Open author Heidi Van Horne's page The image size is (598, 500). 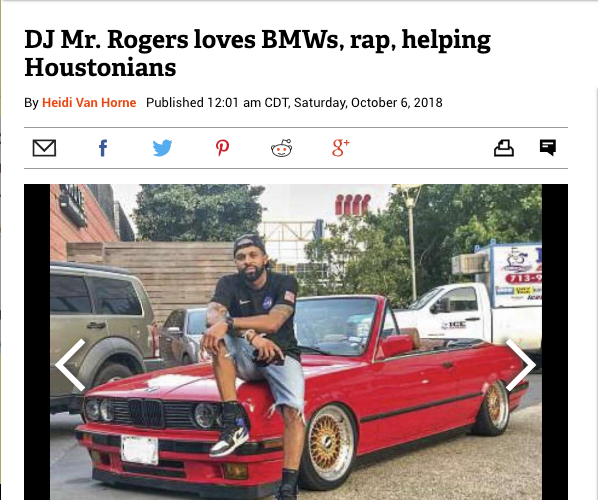(x=89, y=103)
